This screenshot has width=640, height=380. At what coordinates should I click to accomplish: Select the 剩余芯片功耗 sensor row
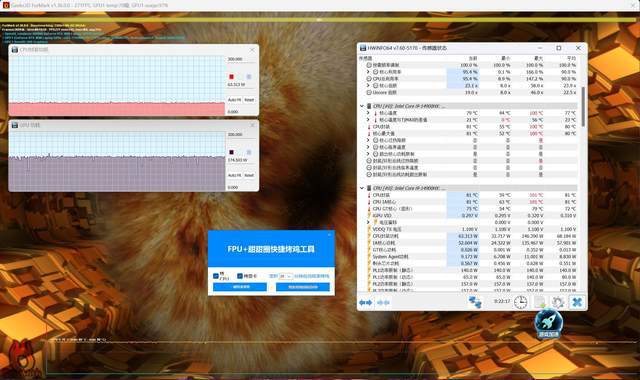(468, 263)
